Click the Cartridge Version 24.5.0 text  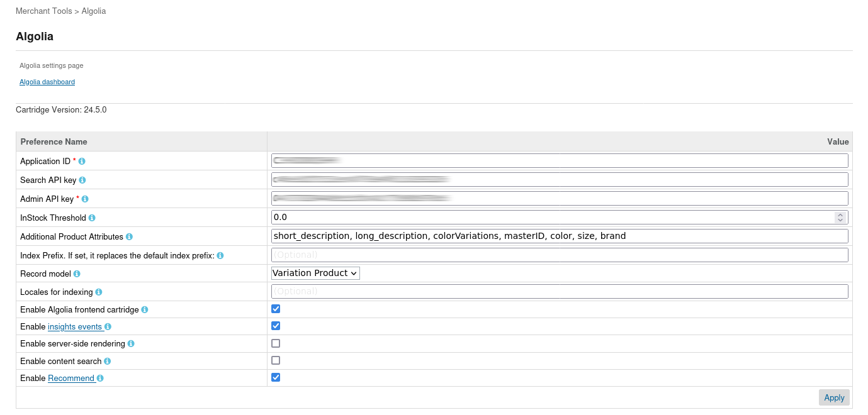(61, 110)
